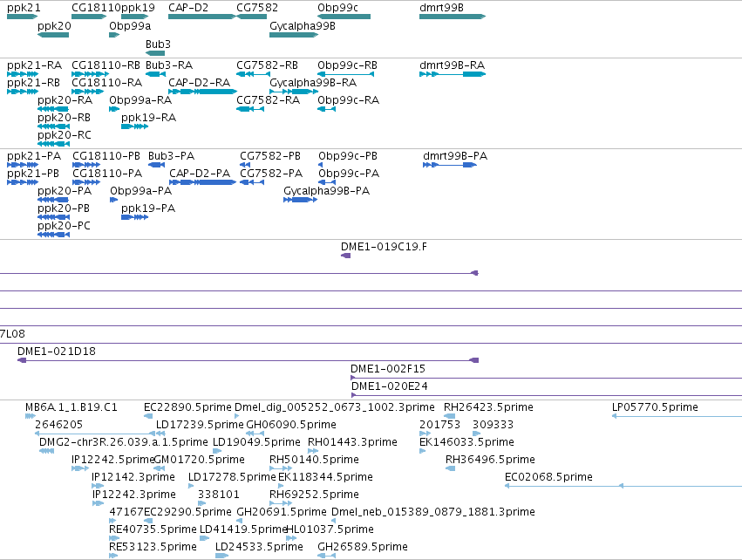Click the ppk20-RB transcript label
742x560 pixels.
coord(64,118)
